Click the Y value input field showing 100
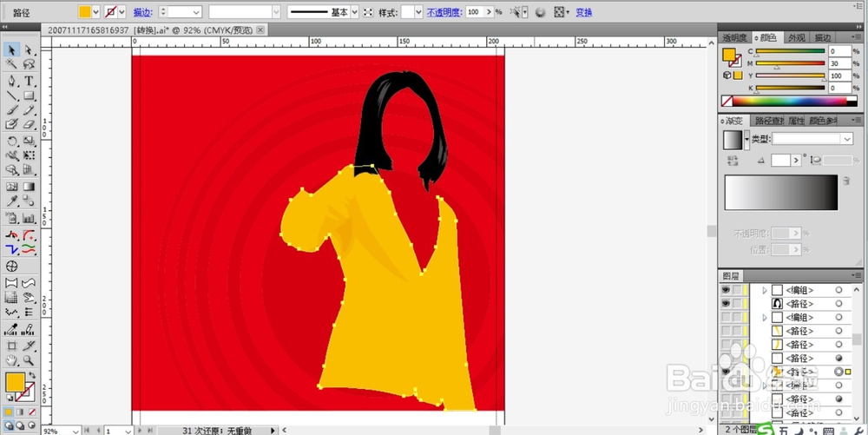Image resolution: width=868 pixels, height=435 pixels. [x=839, y=76]
